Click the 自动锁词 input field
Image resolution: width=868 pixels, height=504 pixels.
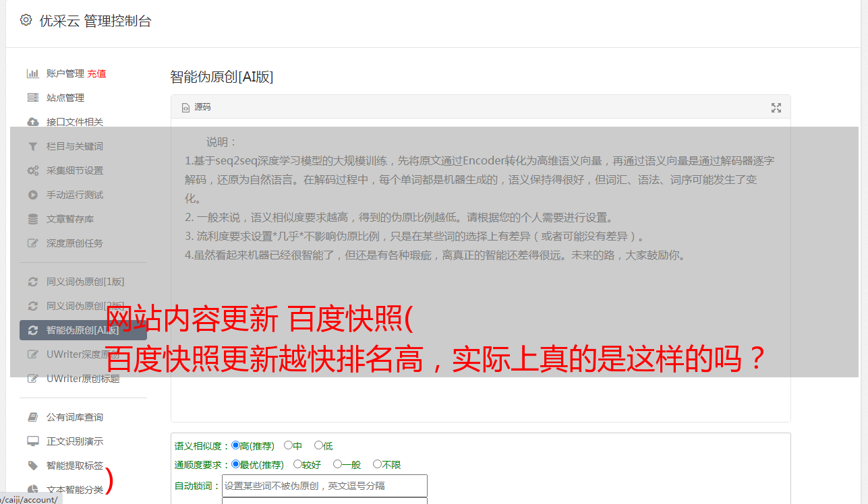[x=324, y=486]
